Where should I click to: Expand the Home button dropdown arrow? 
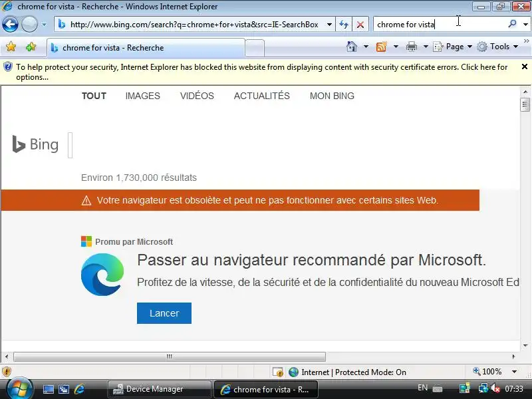coord(366,47)
